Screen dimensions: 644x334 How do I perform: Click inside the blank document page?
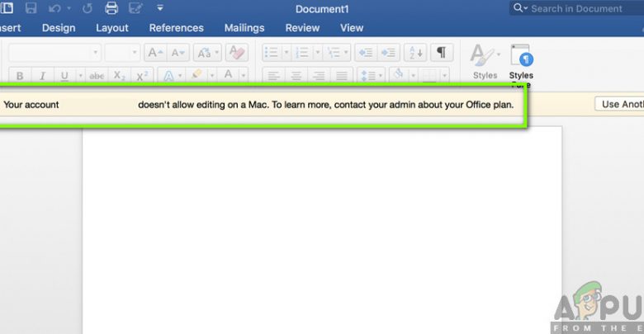click(322, 230)
